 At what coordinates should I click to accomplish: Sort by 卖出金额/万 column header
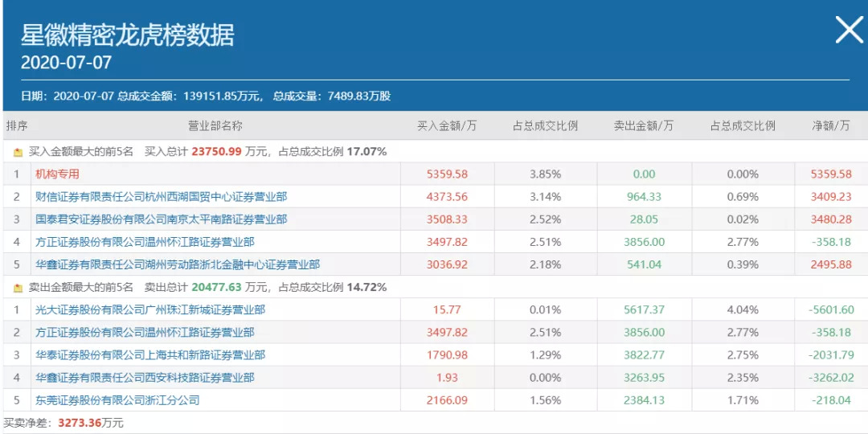(644, 125)
